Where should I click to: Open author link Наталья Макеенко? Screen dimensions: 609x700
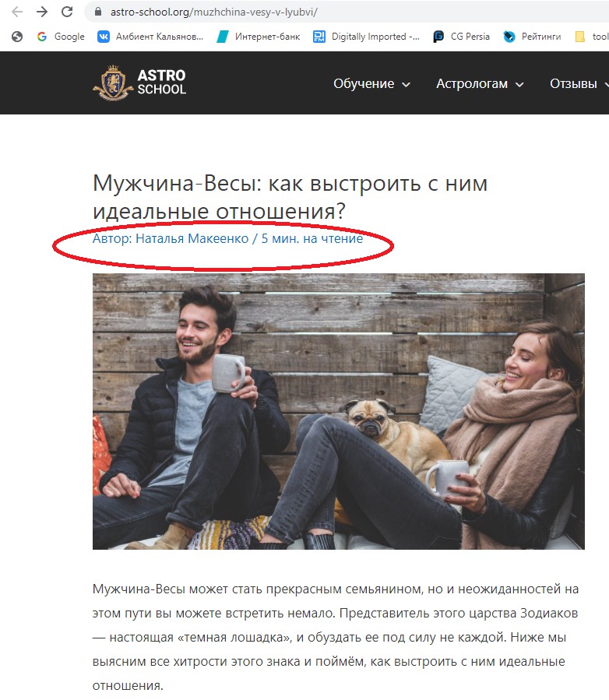pos(192,238)
